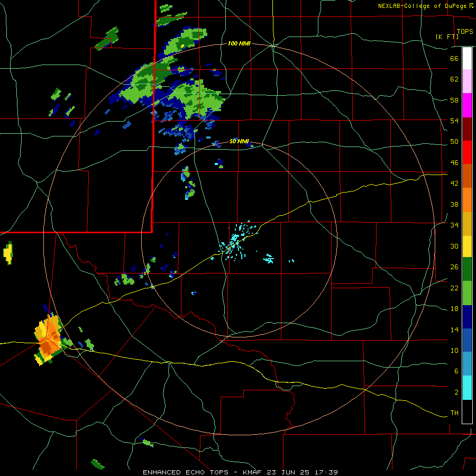
Task: Click the legend value '38'
Action: point(454,204)
